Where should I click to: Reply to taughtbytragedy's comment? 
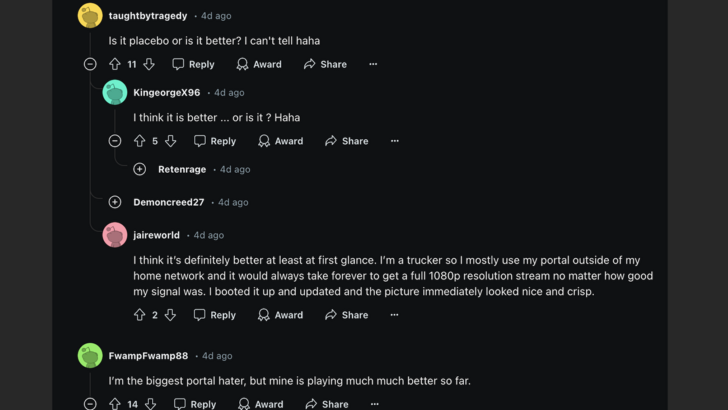coord(193,64)
